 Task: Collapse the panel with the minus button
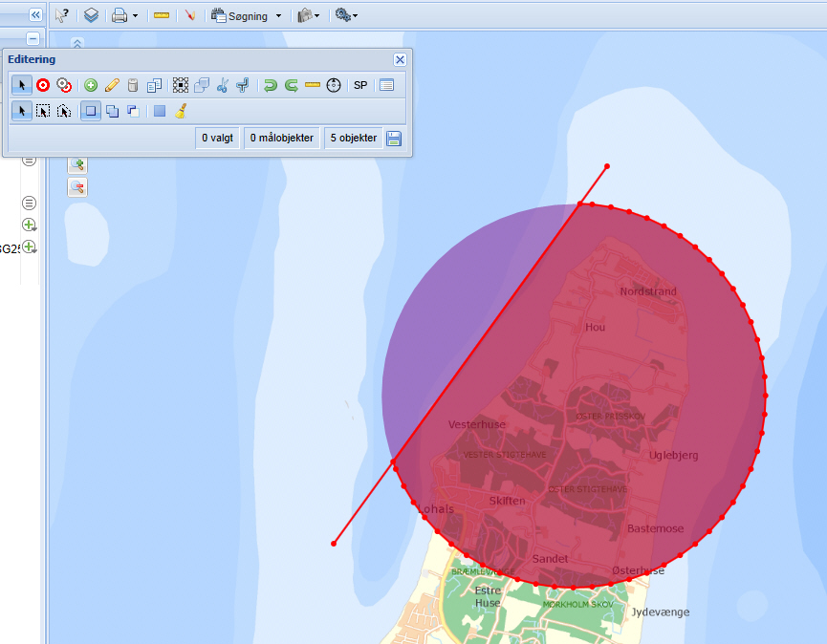click(33, 39)
